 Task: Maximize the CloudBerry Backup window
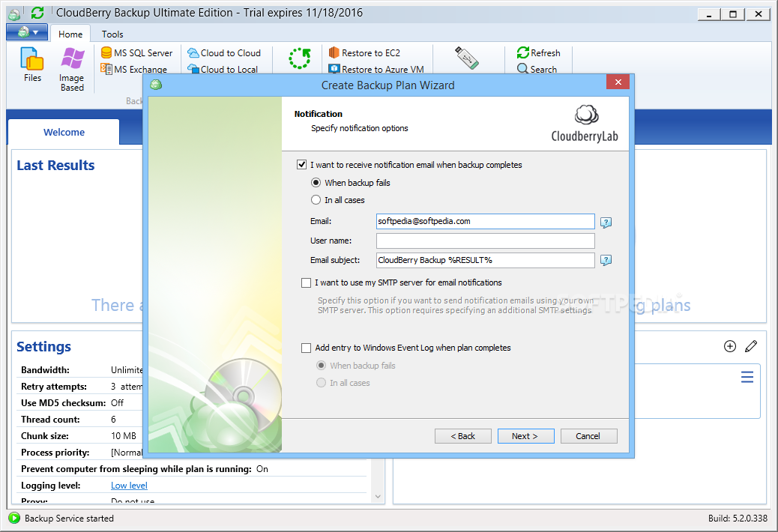pos(733,14)
